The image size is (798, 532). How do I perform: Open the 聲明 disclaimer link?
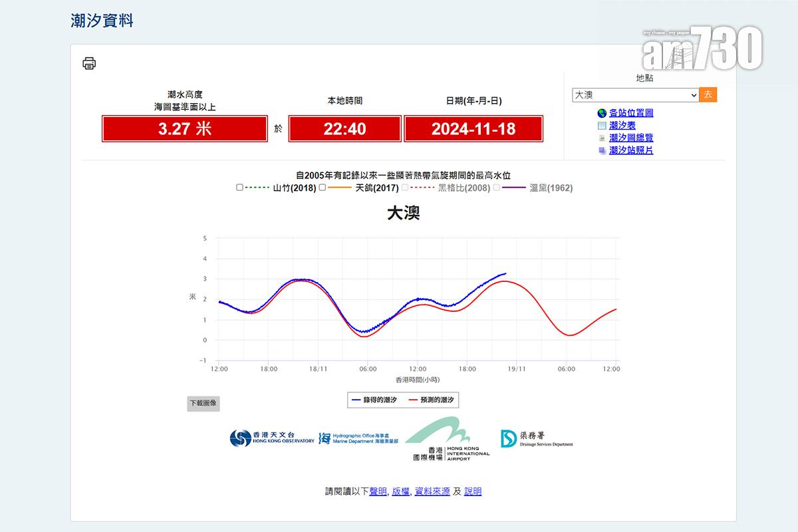pos(375,491)
